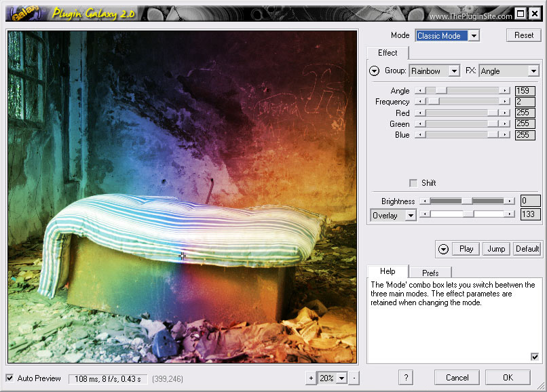Disable the Auto Preview checkbox

[x=10, y=378]
